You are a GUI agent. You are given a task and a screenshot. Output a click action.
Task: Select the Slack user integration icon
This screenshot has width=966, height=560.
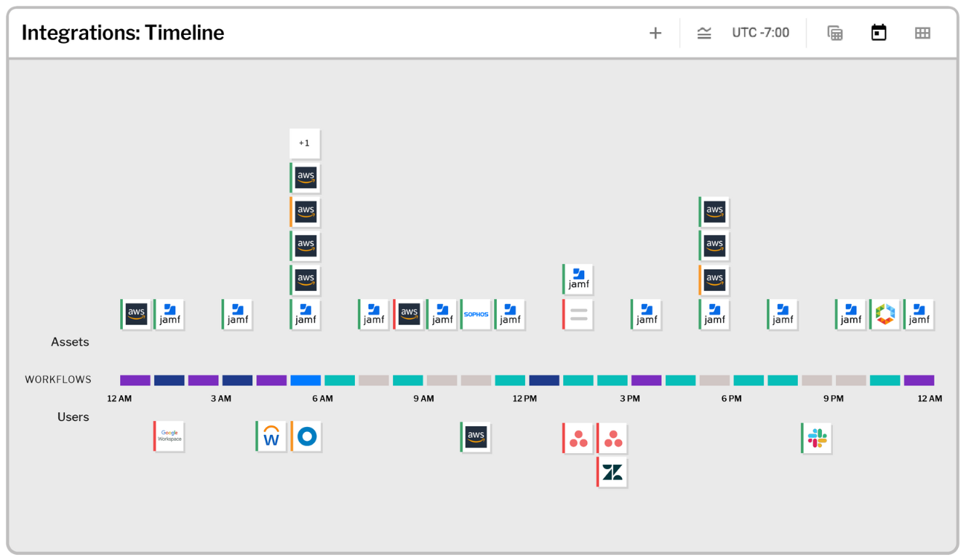817,438
